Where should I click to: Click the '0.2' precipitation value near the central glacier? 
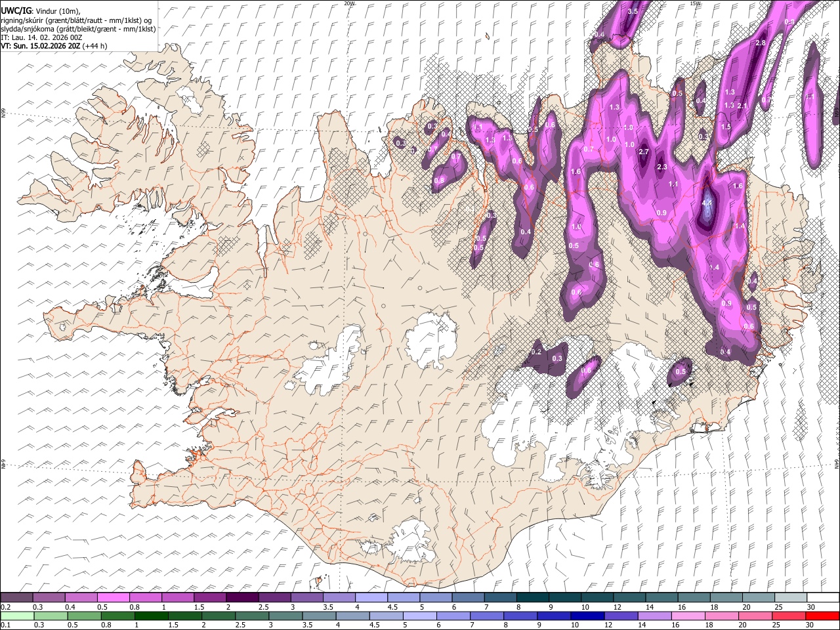(536, 352)
